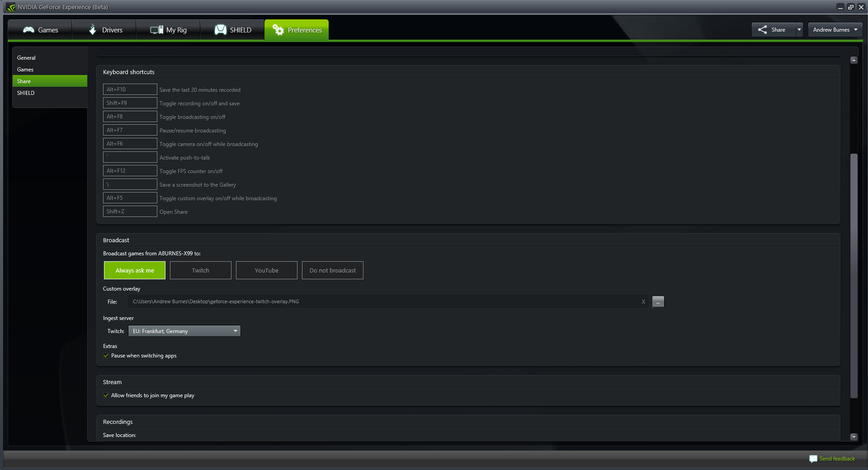Click the Preferences tab
Viewport: 868px width, 470px height.
tap(297, 30)
